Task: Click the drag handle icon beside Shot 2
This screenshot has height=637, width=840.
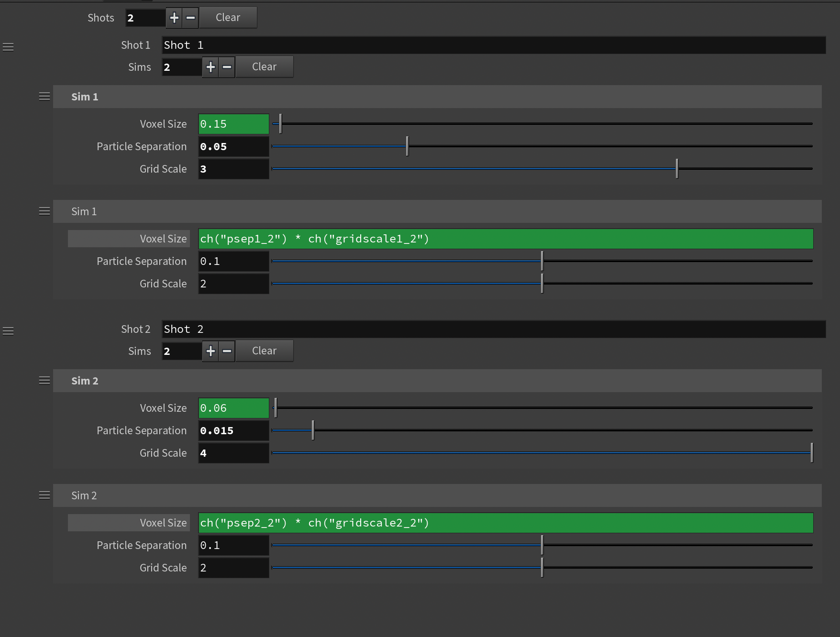Action: (8, 331)
